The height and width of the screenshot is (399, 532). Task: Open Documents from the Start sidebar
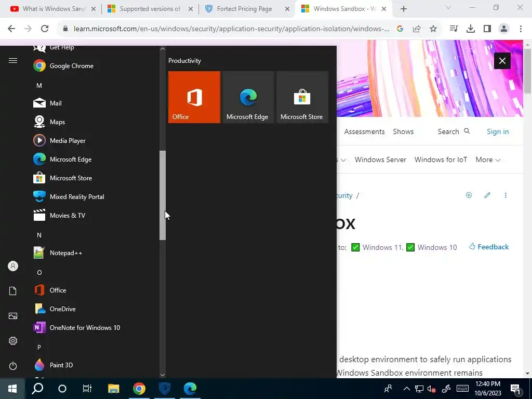click(13, 291)
